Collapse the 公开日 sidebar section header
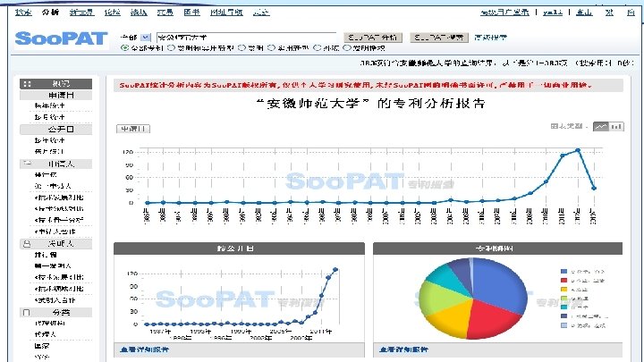 [55, 130]
